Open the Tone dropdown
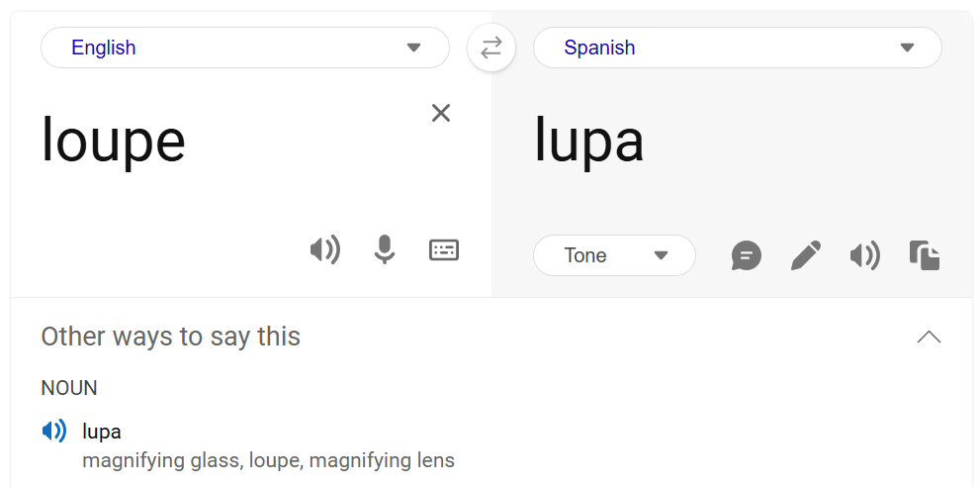Viewport: 980px width, 487px height. (x=614, y=255)
